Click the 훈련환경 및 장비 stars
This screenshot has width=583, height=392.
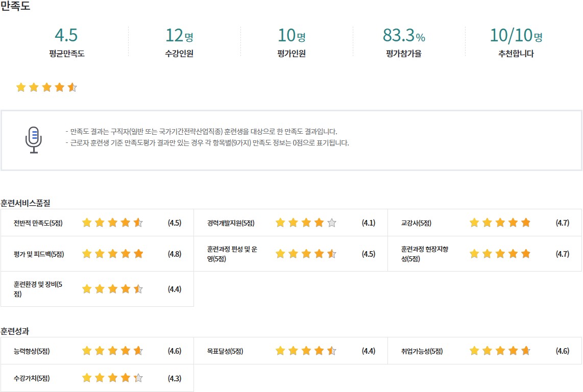[112, 289]
